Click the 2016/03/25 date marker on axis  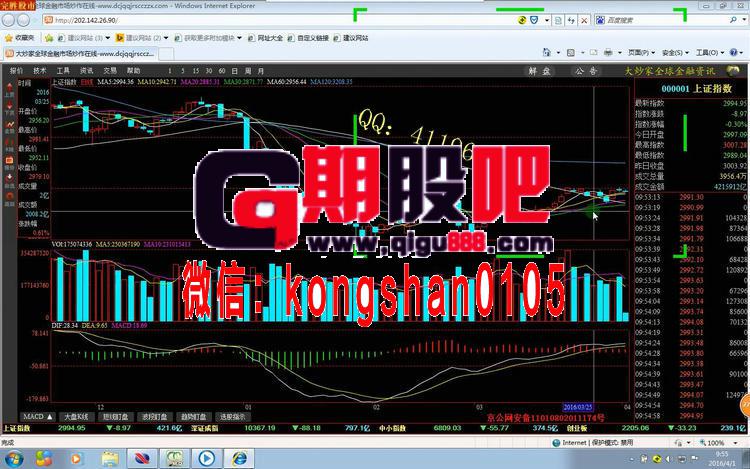pos(577,407)
